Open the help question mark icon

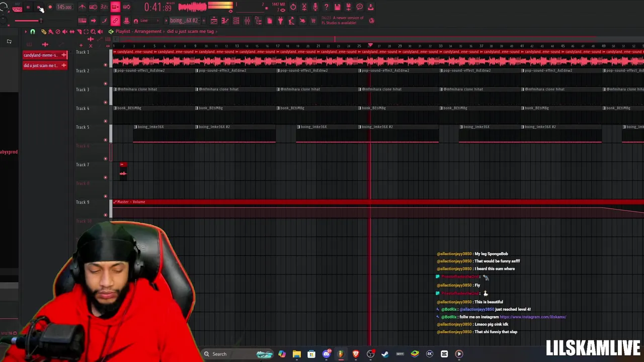tap(326, 7)
